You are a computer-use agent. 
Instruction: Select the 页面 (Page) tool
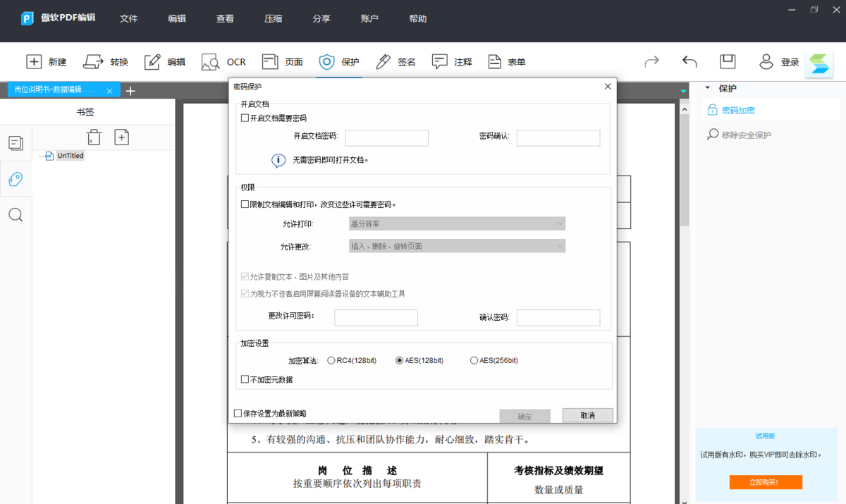tap(281, 61)
